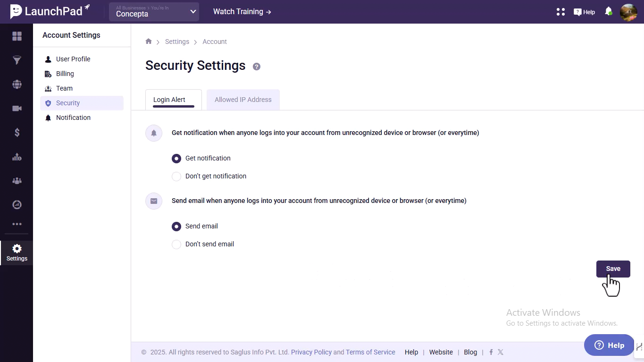644x362 pixels.
Task: Open the globe icon in left sidebar
Action: [17, 84]
